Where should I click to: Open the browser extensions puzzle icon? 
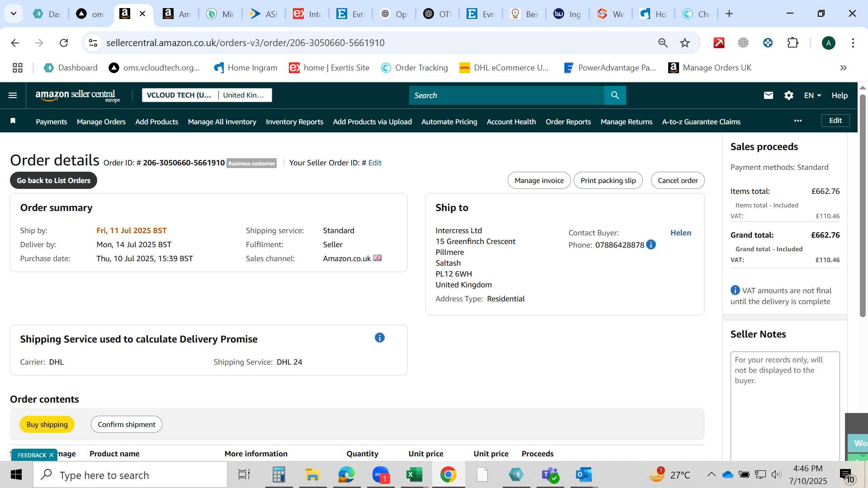(x=793, y=43)
